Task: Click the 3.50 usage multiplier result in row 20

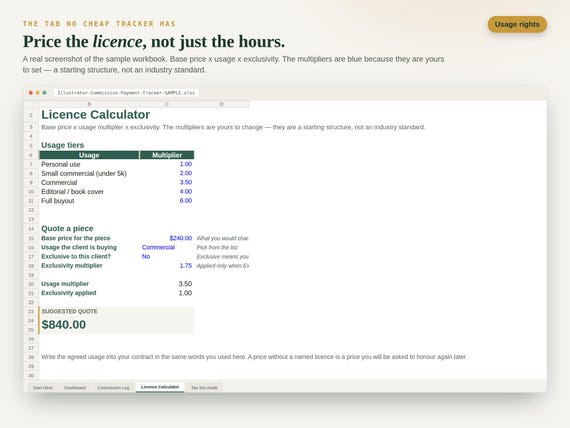Action: tap(185, 284)
